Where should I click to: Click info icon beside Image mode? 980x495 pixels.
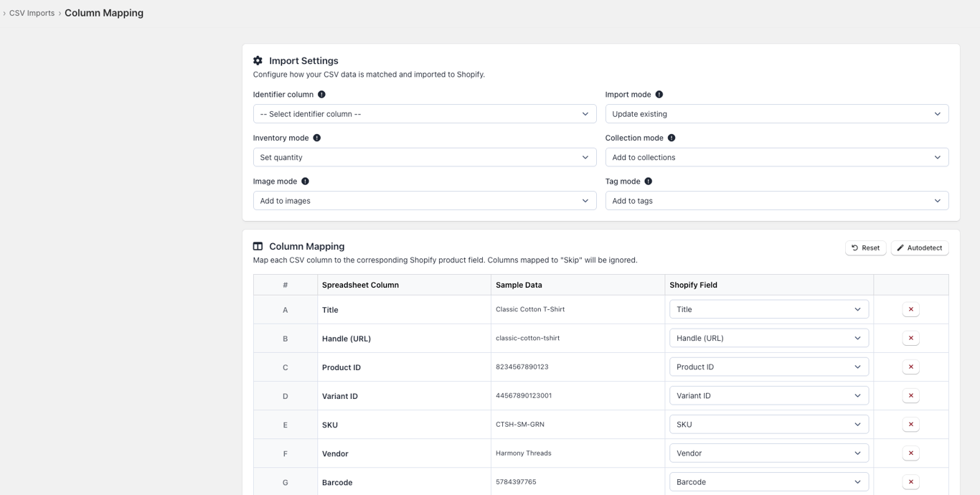(305, 181)
